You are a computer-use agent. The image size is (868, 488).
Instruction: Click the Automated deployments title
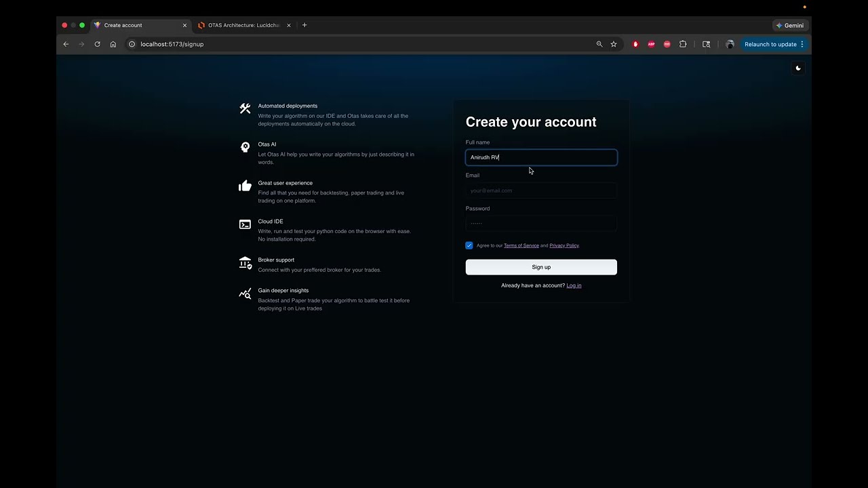coord(288,106)
